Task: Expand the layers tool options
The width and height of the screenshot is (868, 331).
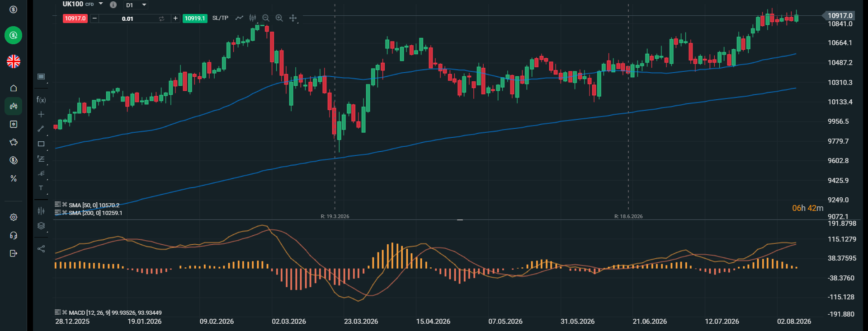Action: 41,226
